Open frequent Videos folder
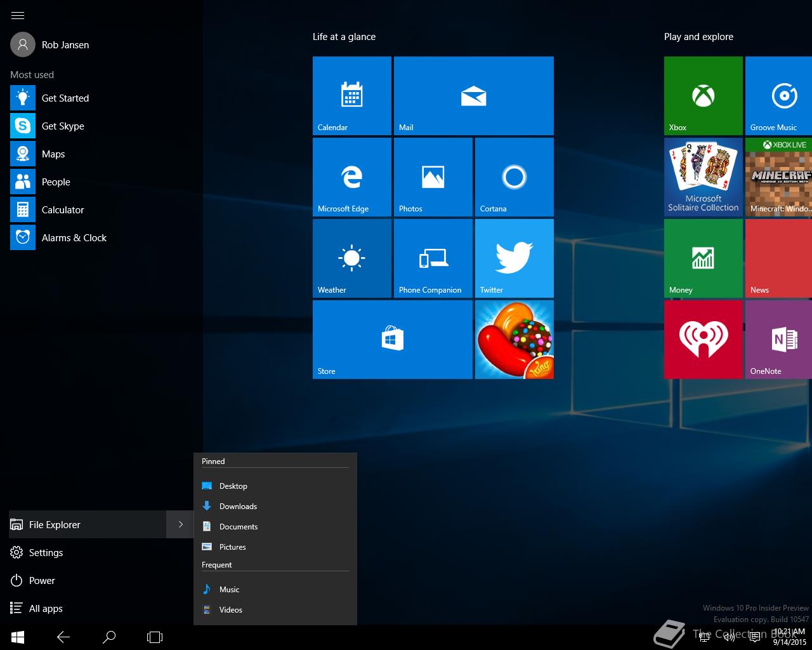The height and width of the screenshot is (650, 812). [275, 609]
